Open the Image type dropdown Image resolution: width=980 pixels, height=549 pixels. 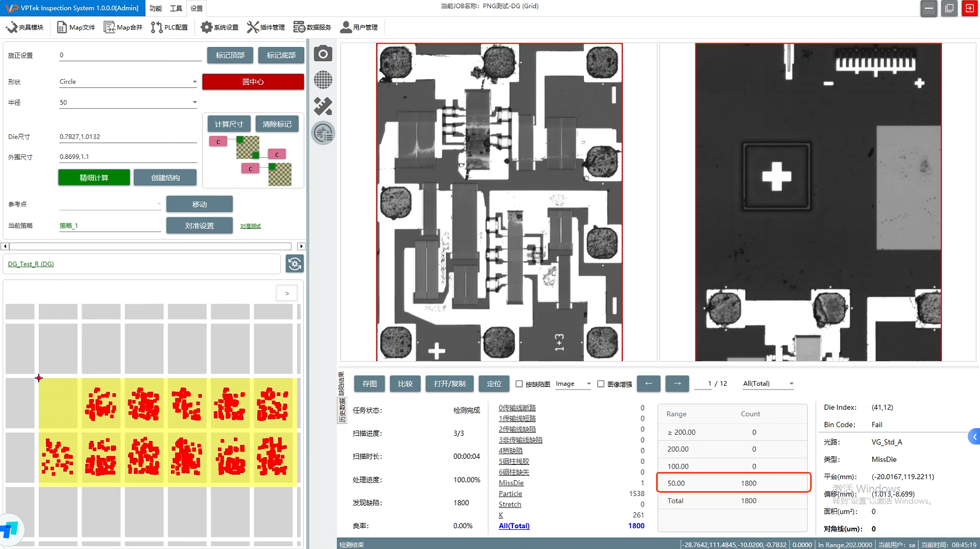click(573, 383)
